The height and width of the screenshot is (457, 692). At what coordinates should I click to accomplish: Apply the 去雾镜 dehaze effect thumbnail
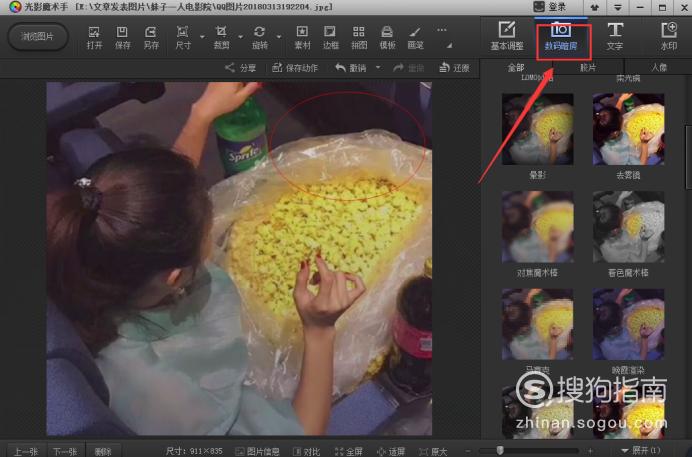(628, 129)
